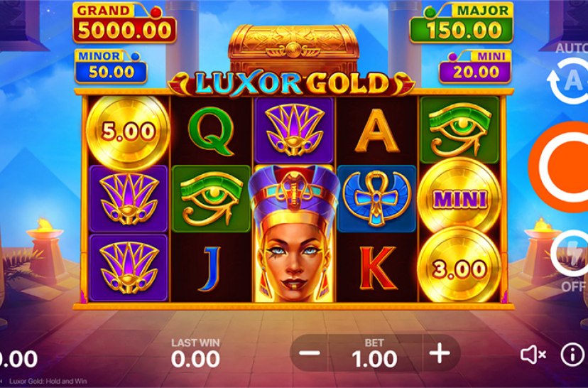This screenshot has width=588, height=388.
Task: Click the blue ankh scarab symbol
Action: point(376,198)
